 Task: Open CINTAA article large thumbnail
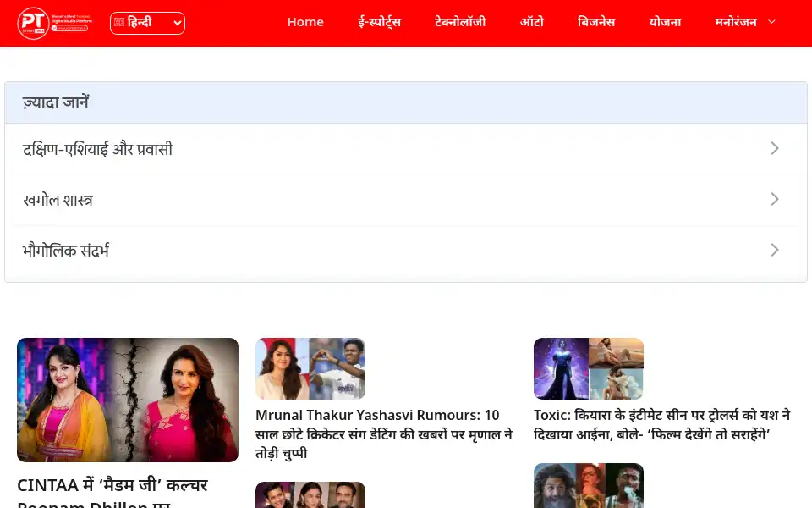(x=128, y=400)
